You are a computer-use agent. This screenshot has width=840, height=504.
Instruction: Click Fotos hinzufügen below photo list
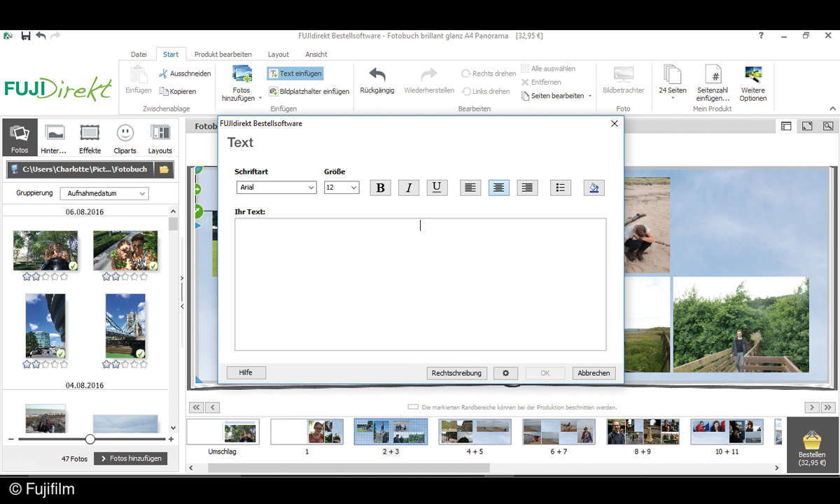click(131, 458)
